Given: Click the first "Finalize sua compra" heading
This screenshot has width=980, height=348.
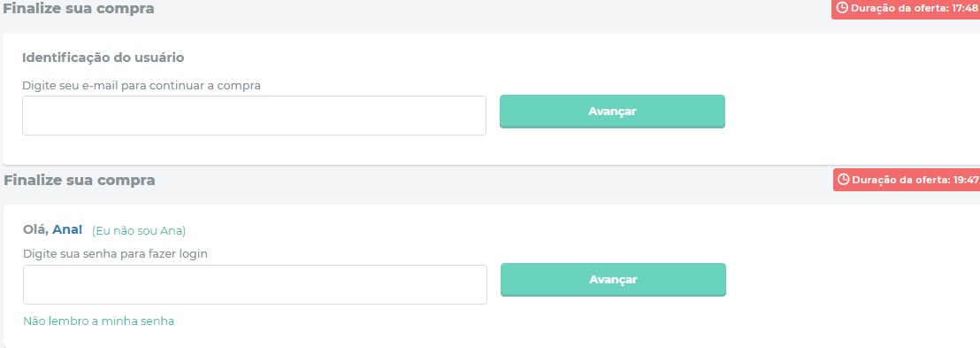Looking at the screenshot, I should (x=79, y=9).
